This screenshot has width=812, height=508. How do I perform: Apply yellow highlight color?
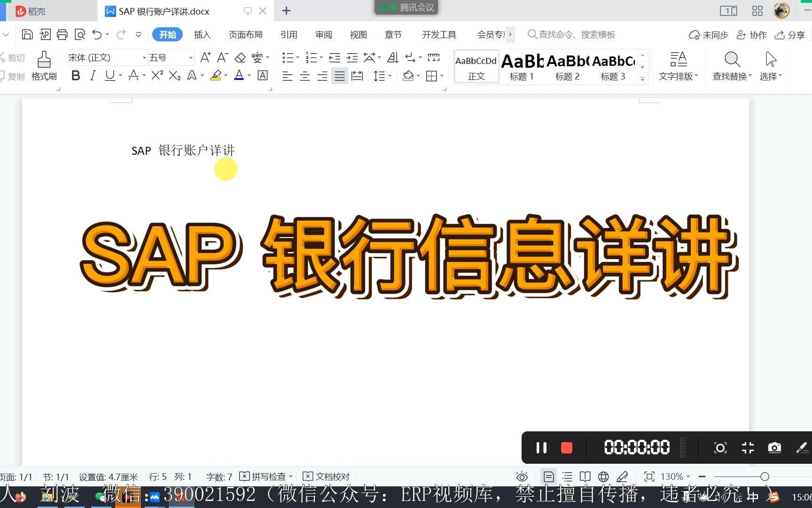[x=216, y=75]
